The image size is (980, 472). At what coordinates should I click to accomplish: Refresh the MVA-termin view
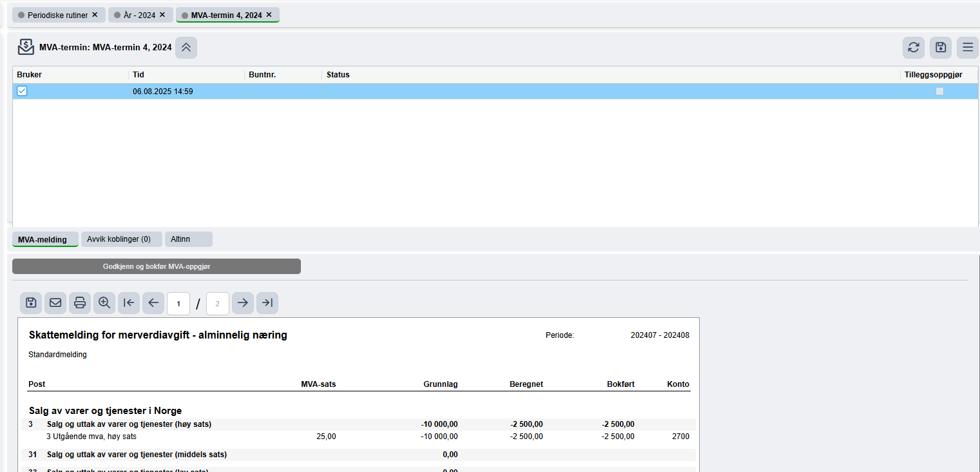pyautogui.click(x=914, y=47)
